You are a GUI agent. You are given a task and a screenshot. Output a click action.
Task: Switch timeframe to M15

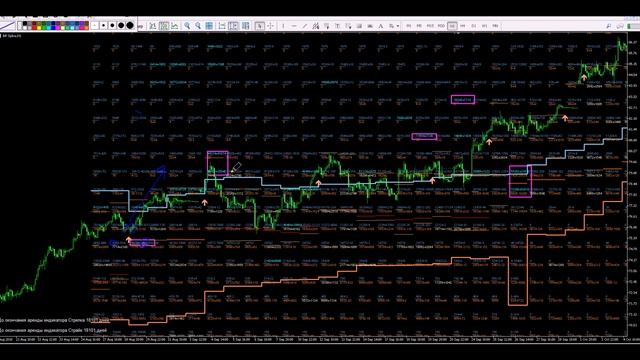(x=430, y=26)
